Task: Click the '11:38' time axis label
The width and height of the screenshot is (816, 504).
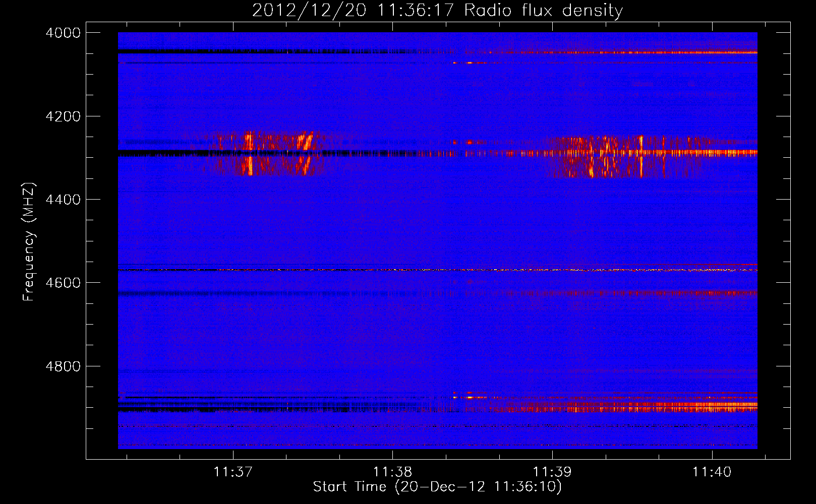Action: pyautogui.click(x=392, y=472)
